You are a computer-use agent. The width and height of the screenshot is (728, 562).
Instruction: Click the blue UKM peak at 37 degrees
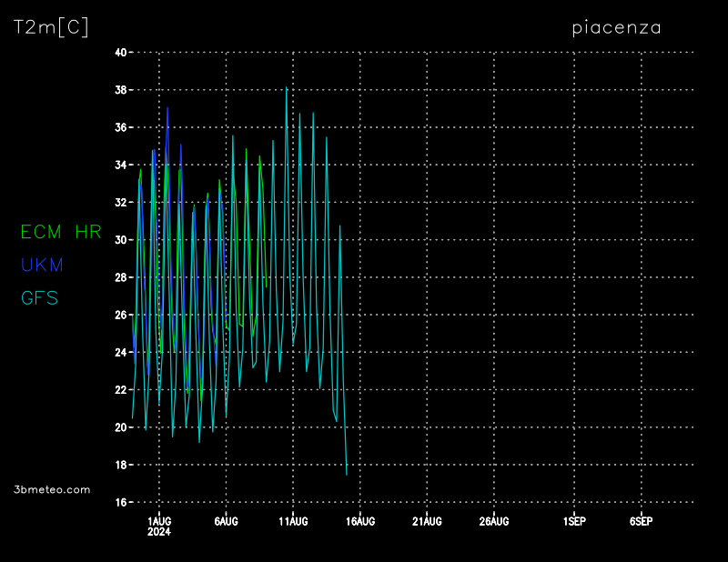(x=167, y=108)
